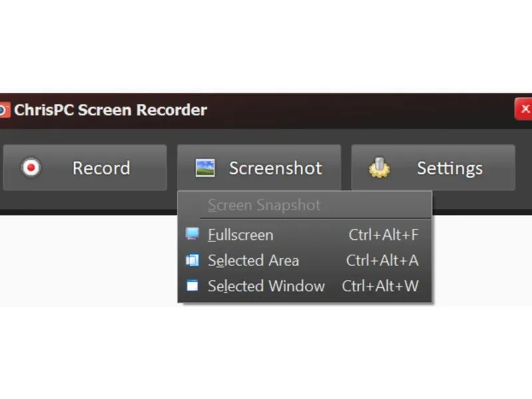The height and width of the screenshot is (399, 532).
Task: Choose the Fullscreen snapshot menu entry
Action: [240, 235]
